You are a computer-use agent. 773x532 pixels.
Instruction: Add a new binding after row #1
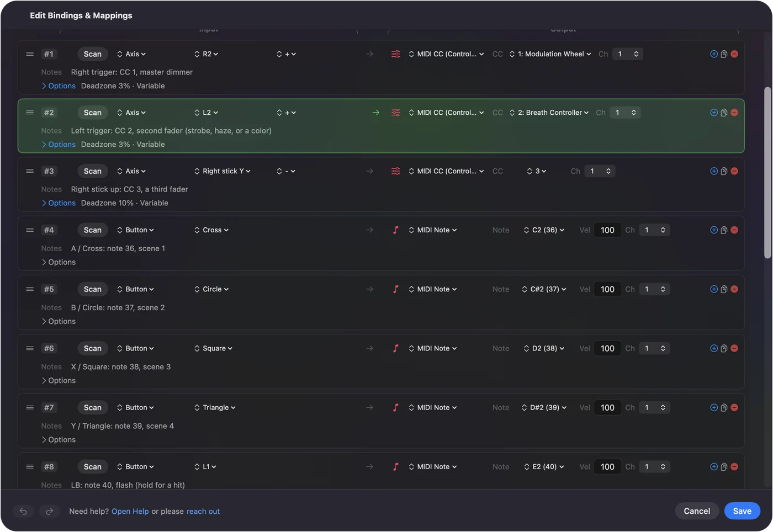pos(714,54)
